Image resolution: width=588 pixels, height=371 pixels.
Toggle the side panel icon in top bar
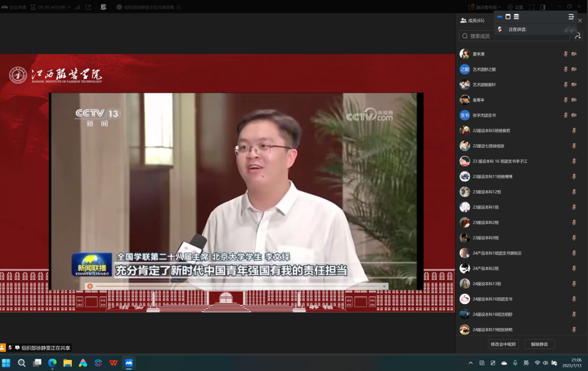pos(543,7)
